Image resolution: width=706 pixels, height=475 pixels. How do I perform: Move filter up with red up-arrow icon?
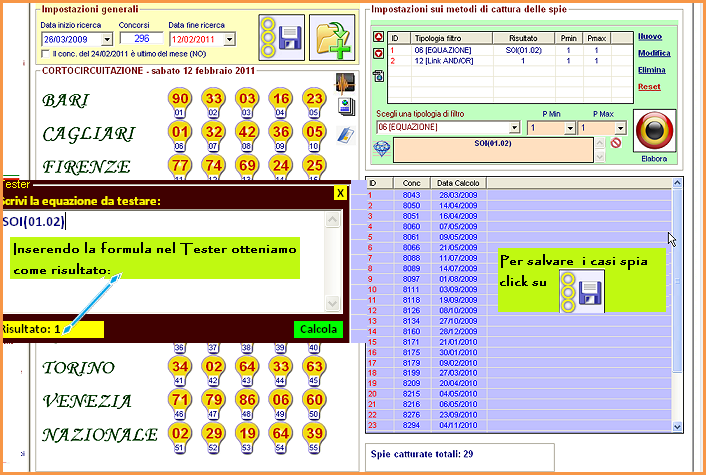pos(379,37)
